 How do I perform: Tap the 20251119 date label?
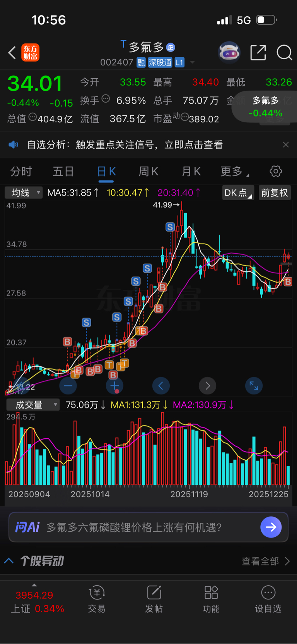click(x=189, y=494)
